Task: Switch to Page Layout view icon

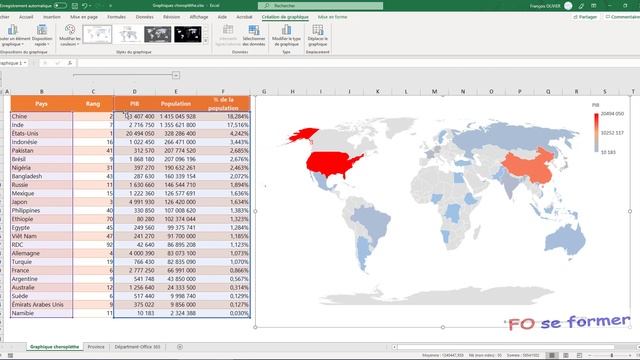Action: pyautogui.click(x=566, y=355)
